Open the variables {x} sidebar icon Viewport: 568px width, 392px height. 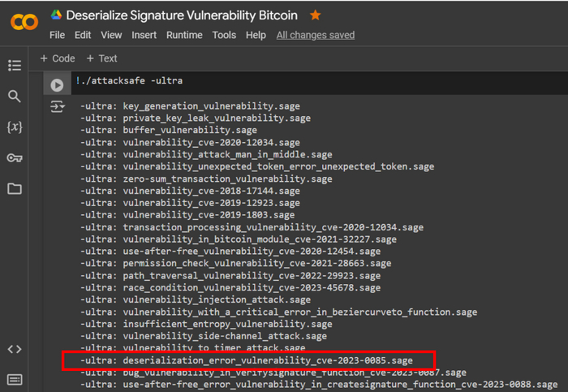coord(15,127)
